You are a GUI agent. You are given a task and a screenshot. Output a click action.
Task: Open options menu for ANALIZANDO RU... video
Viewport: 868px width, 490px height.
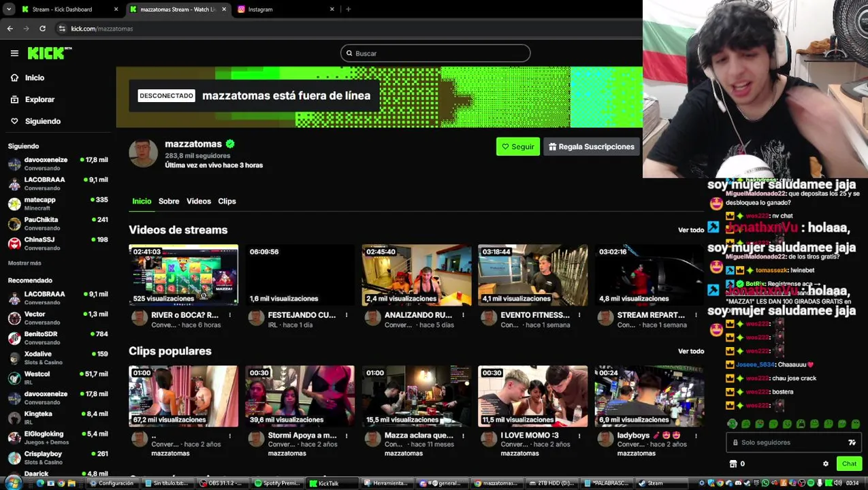point(463,315)
